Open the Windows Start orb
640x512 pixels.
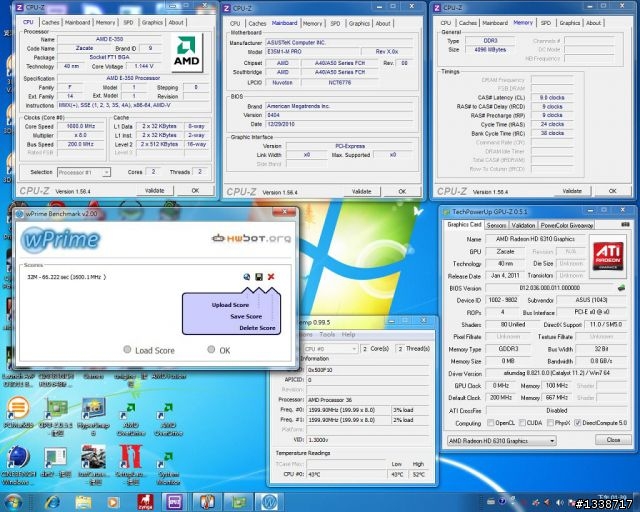(13, 503)
